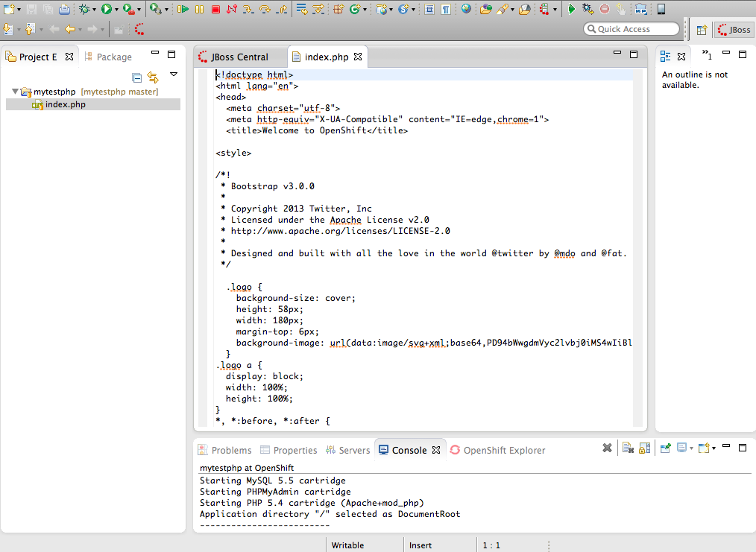Click the Open Type folder icon

click(486, 9)
